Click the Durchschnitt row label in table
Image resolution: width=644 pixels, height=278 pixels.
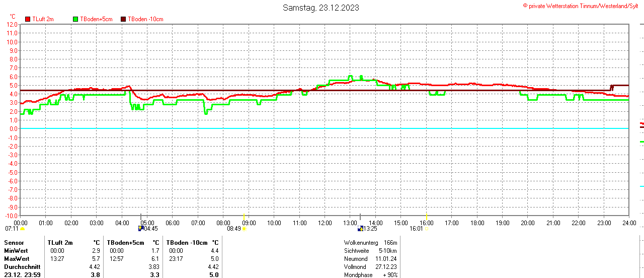click(x=22, y=266)
